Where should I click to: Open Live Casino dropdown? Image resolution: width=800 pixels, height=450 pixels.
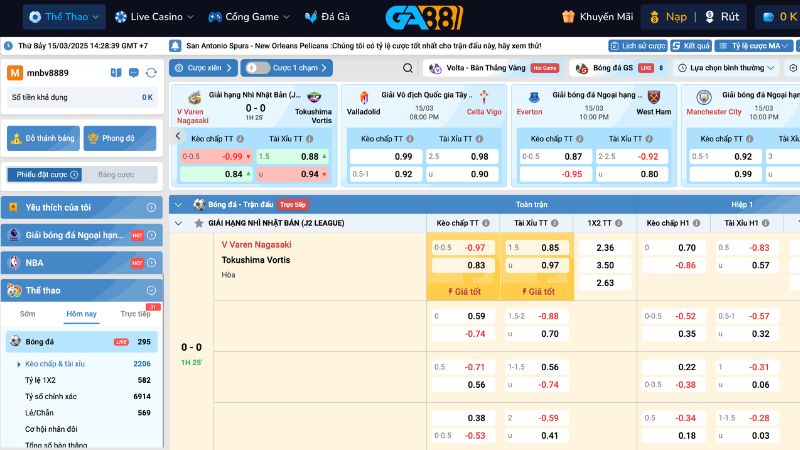pyautogui.click(x=154, y=17)
